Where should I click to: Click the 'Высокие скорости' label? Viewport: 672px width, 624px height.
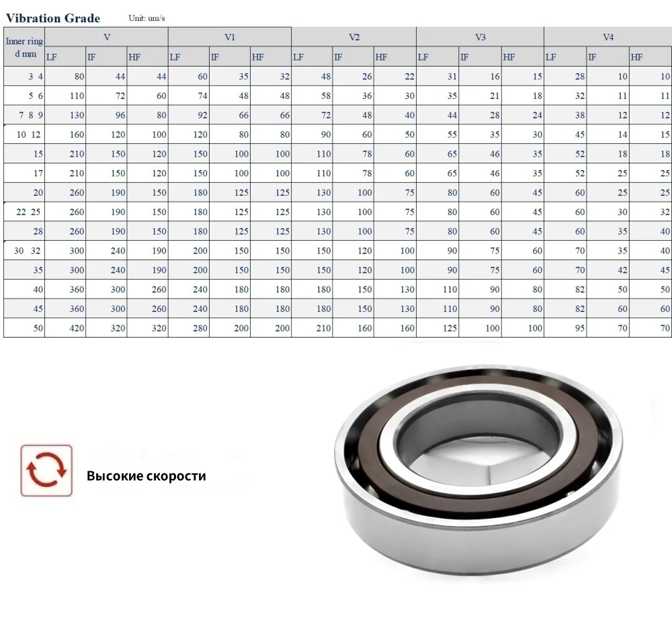(146, 476)
